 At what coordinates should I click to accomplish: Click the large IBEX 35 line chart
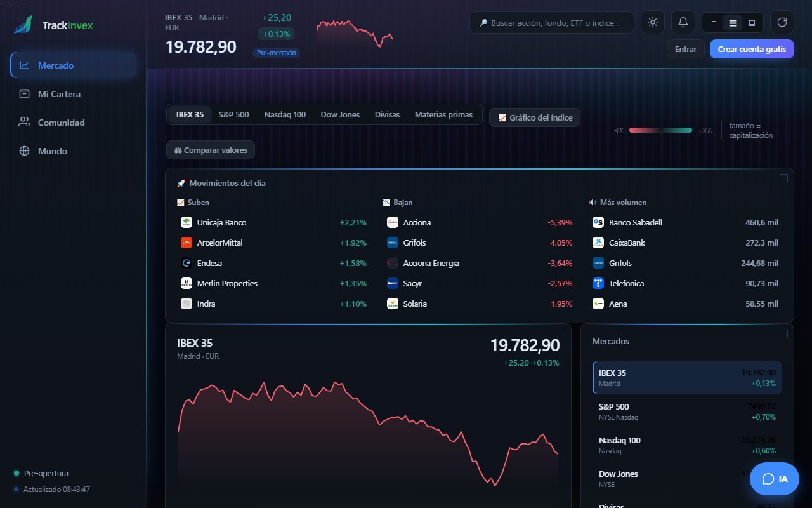[x=368, y=438]
